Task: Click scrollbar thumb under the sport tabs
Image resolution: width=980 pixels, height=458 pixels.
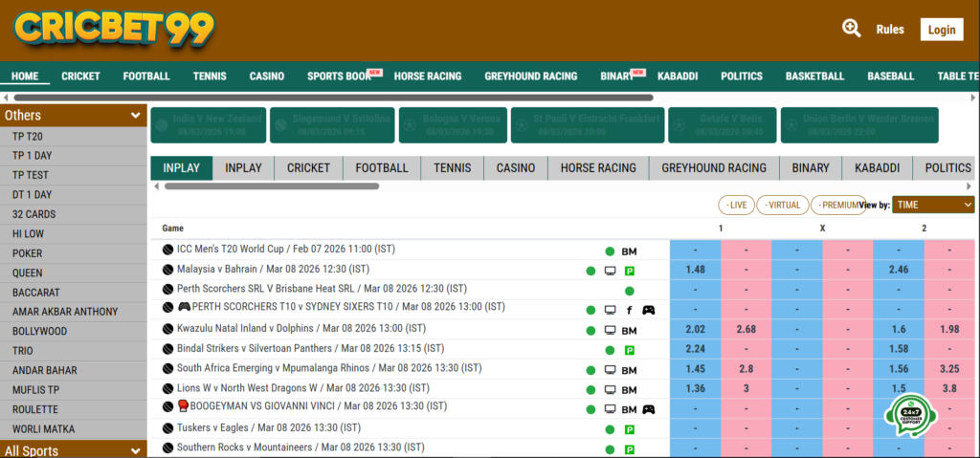Action: tap(272, 186)
